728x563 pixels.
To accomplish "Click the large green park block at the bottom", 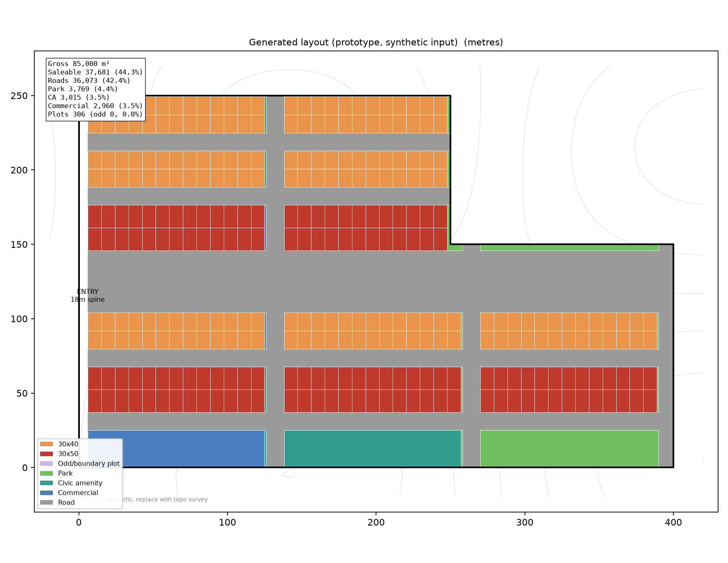I will pos(569,449).
